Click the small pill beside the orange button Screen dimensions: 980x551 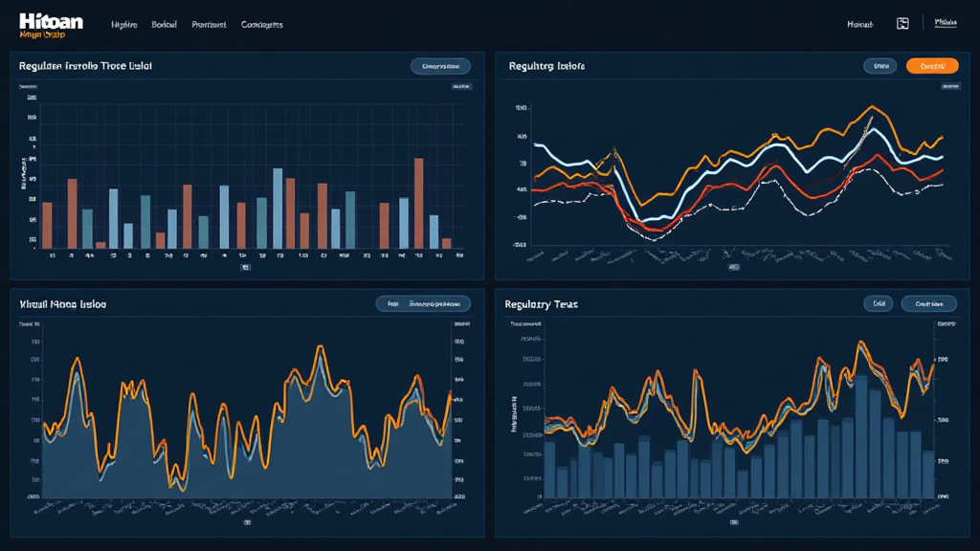[880, 66]
